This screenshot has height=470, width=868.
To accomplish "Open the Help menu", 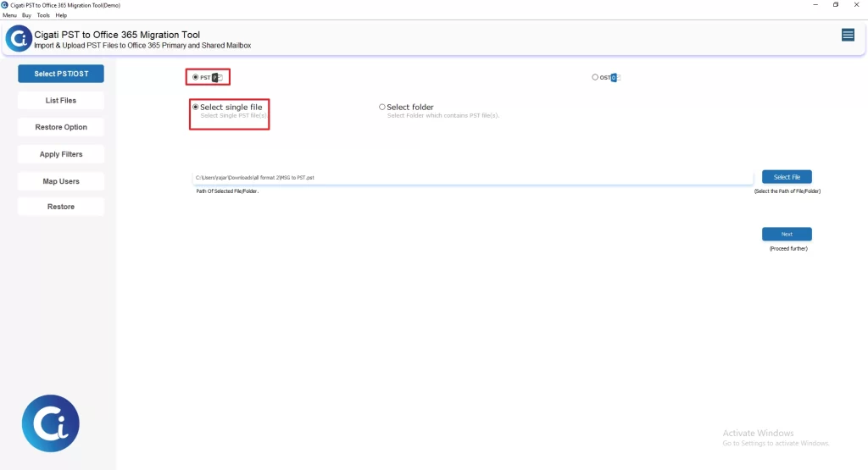I will pyautogui.click(x=61, y=15).
